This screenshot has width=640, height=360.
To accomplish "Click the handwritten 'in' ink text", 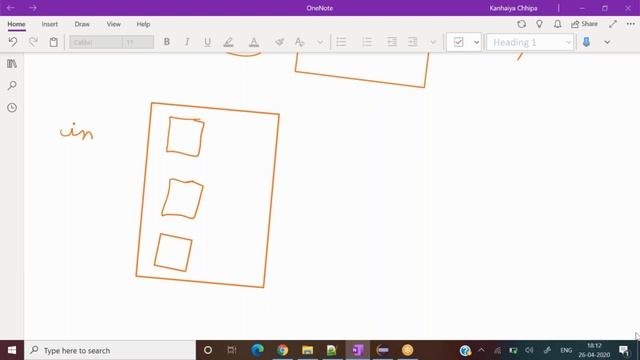I will click(x=77, y=131).
